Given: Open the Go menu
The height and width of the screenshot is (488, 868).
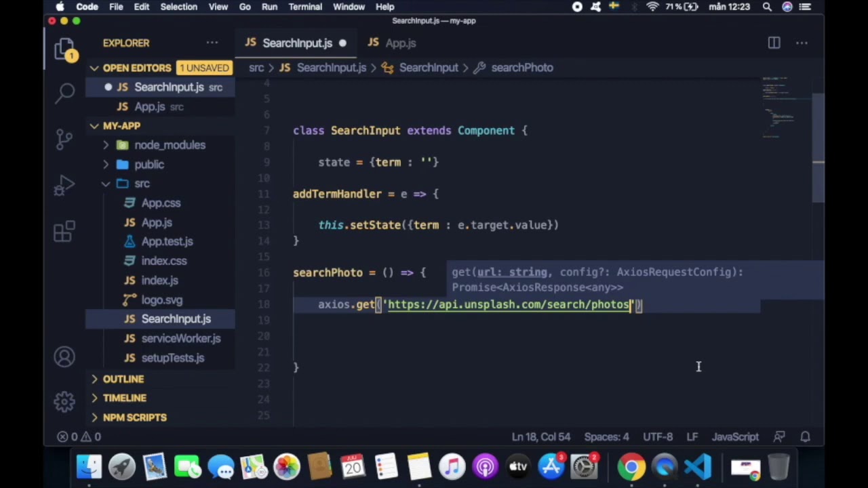Looking at the screenshot, I should (245, 7).
